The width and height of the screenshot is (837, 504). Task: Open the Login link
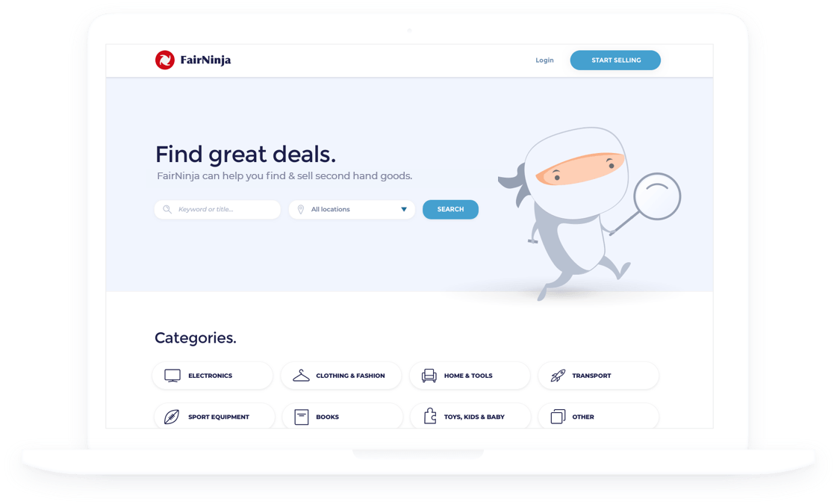[544, 60]
